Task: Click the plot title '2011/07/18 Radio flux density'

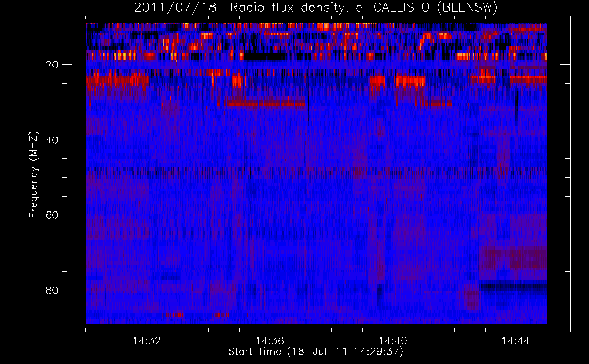Action: (x=315, y=7)
